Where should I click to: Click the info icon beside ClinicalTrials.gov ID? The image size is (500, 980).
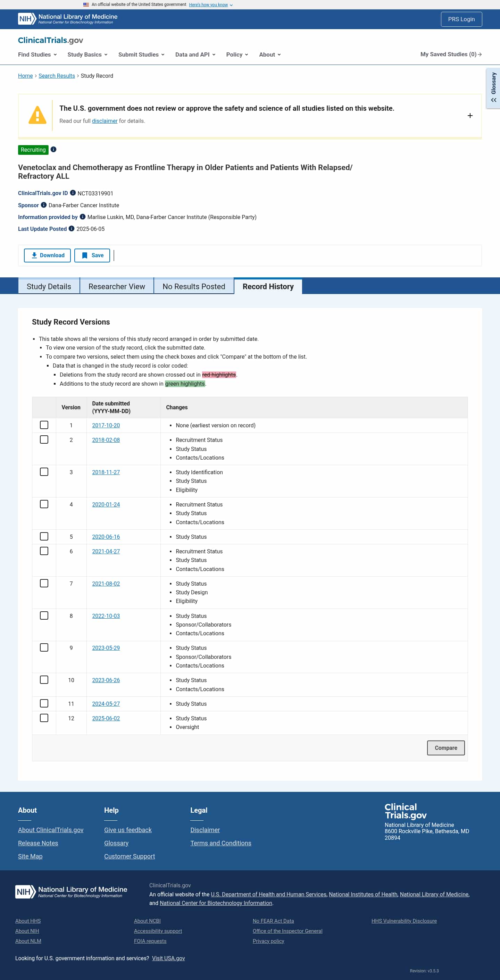pos(73,193)
